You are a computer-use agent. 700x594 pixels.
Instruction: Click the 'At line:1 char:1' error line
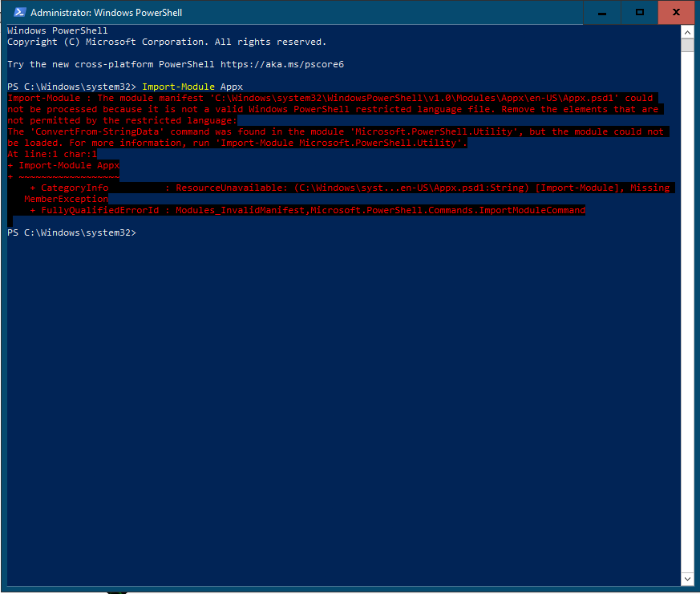[52, 154]
